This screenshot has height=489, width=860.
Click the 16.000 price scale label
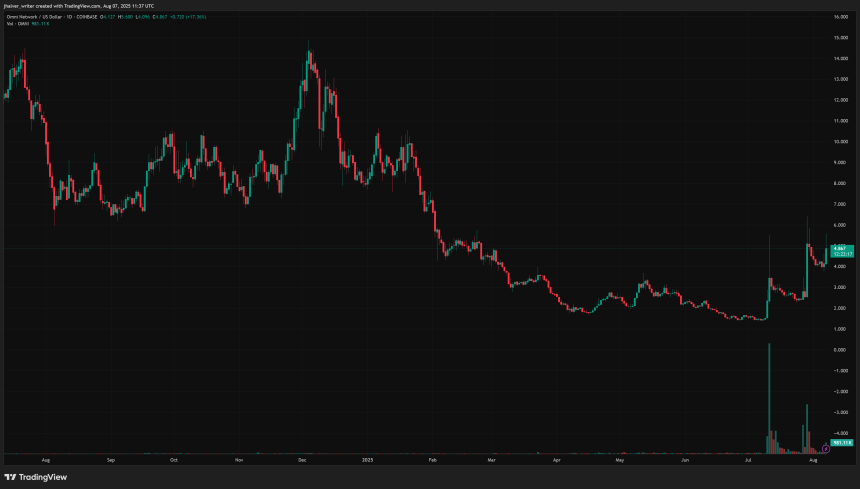pyautogui.click(x=841, y=17)
